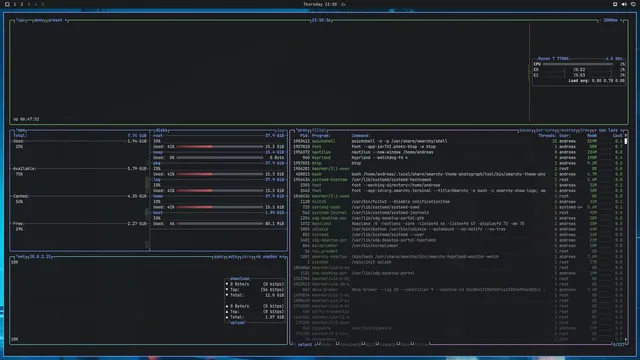Viewport: 640px width, 360px height.
Task: Toggle the io mode in disks
Action: pyautogui.click(x=280, y=131)
